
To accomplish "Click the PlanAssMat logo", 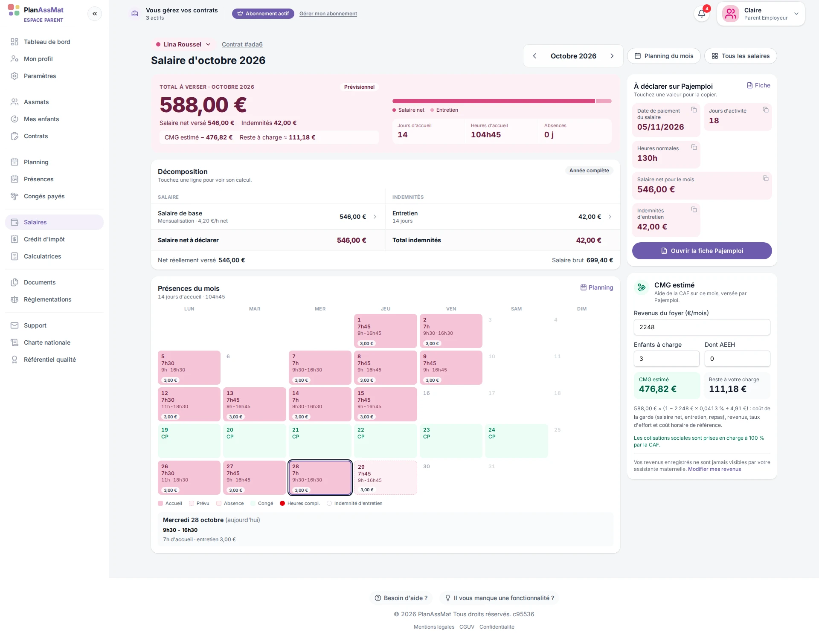I will point(14,10).
